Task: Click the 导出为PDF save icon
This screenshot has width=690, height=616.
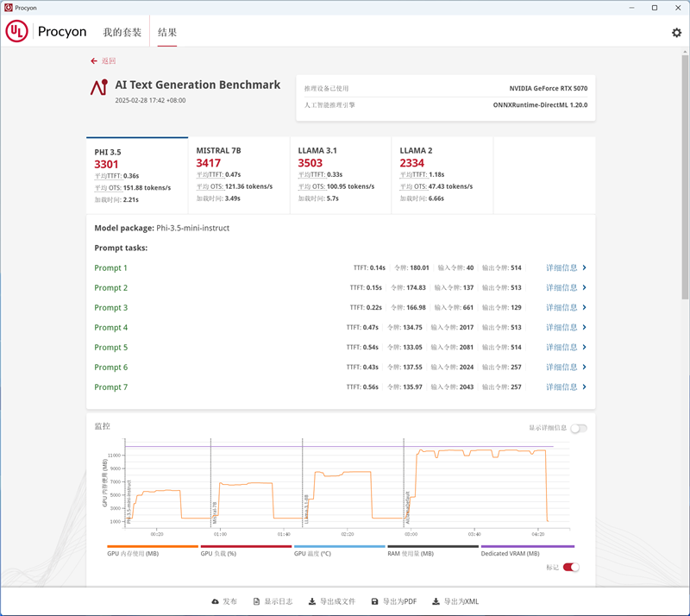Action: (x=375, y=601)
